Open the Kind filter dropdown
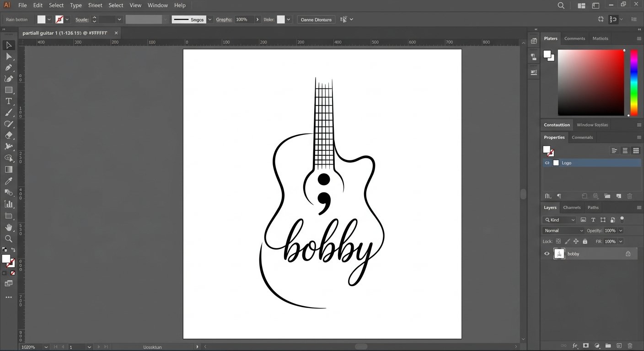644x351 pixels. (x=560, y=220)
